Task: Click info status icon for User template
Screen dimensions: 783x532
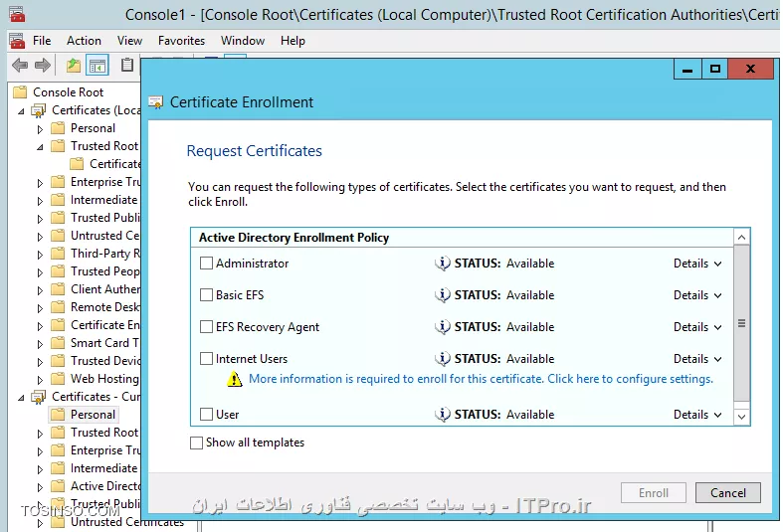Action: pyautogui.click(x=443, y=415)
